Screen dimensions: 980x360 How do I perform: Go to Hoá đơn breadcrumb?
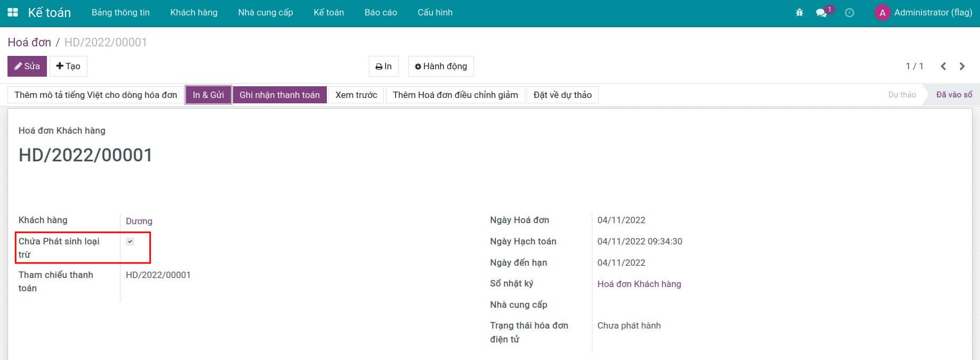[29, 42]
